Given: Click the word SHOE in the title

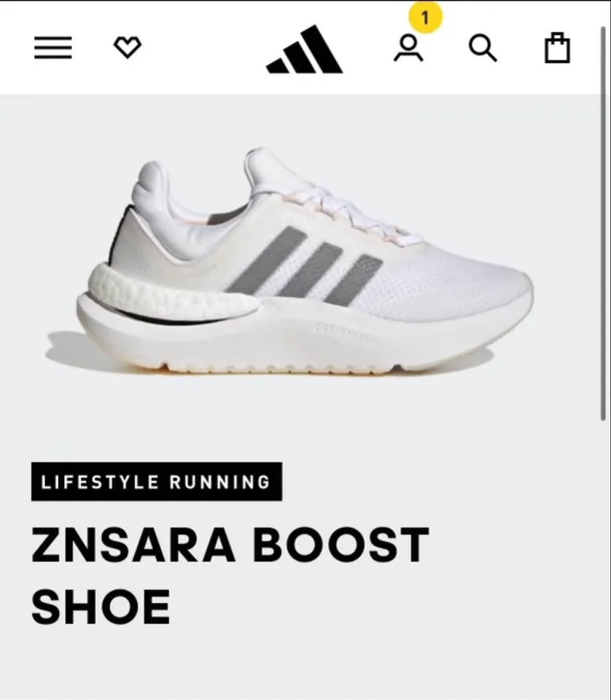Looking at the screenshot, I should [101, 607].
